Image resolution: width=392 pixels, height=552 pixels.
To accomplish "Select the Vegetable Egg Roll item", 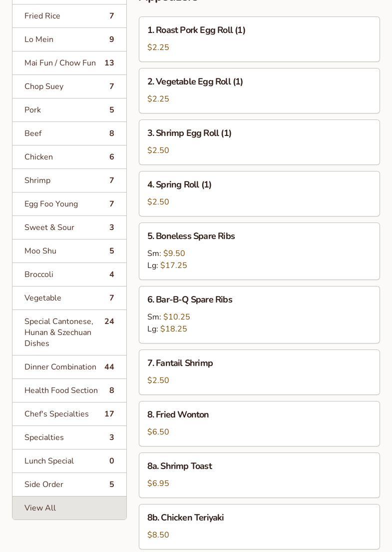I will click(259, 90).
